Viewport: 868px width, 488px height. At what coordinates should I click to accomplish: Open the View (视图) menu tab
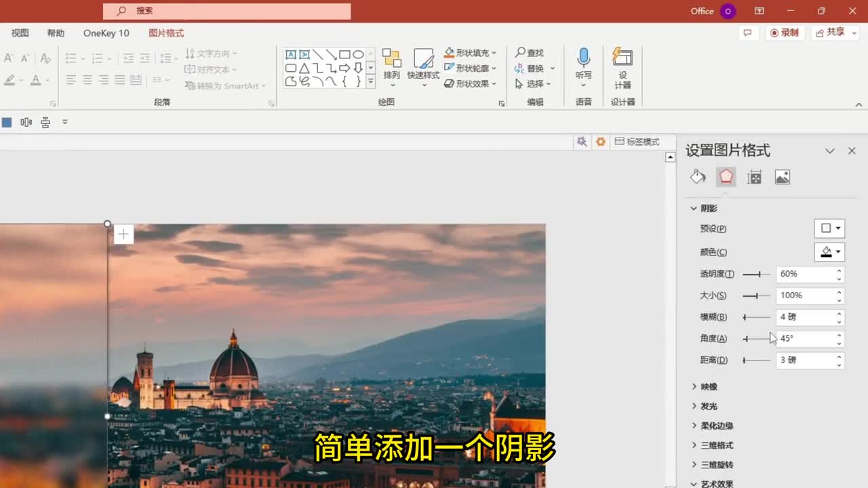[x=20, y=33]
